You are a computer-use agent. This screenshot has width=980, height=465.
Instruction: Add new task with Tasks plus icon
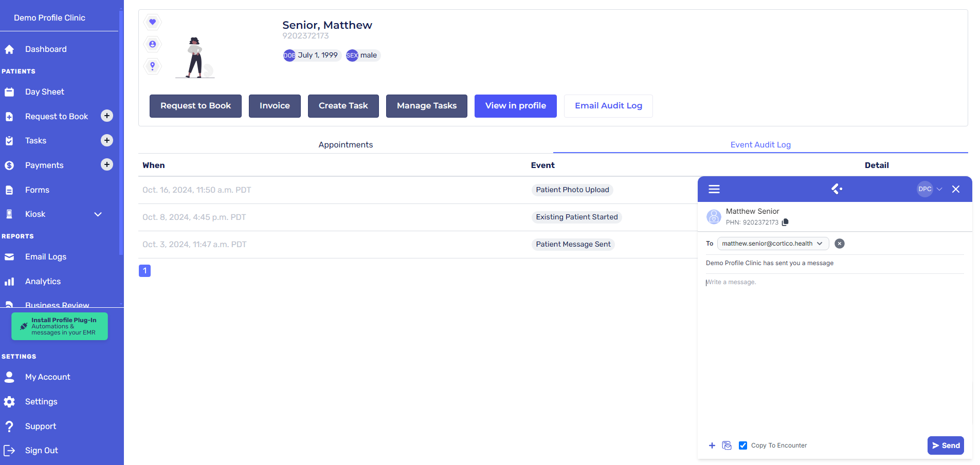click(107, 140)
